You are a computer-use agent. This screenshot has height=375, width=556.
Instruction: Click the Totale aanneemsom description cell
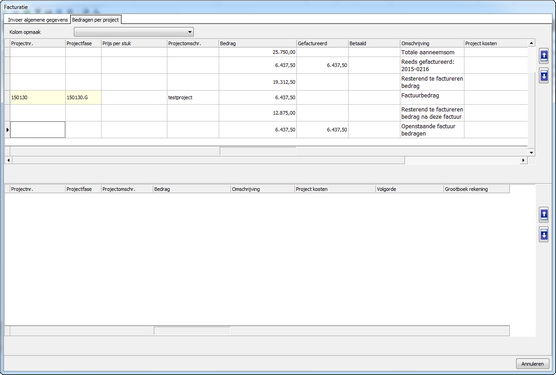pyautogui.click(x=432, y=52)
